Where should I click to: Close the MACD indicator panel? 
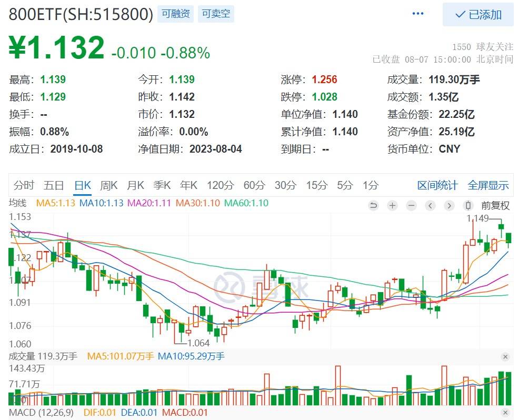point(505,413)
